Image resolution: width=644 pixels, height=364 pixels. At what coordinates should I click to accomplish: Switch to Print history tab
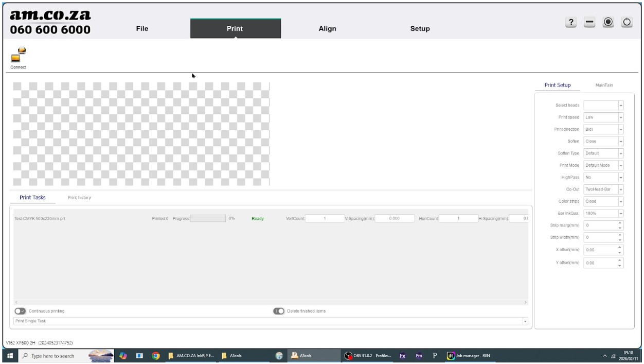pyautogui.click(x=79, y=198)
